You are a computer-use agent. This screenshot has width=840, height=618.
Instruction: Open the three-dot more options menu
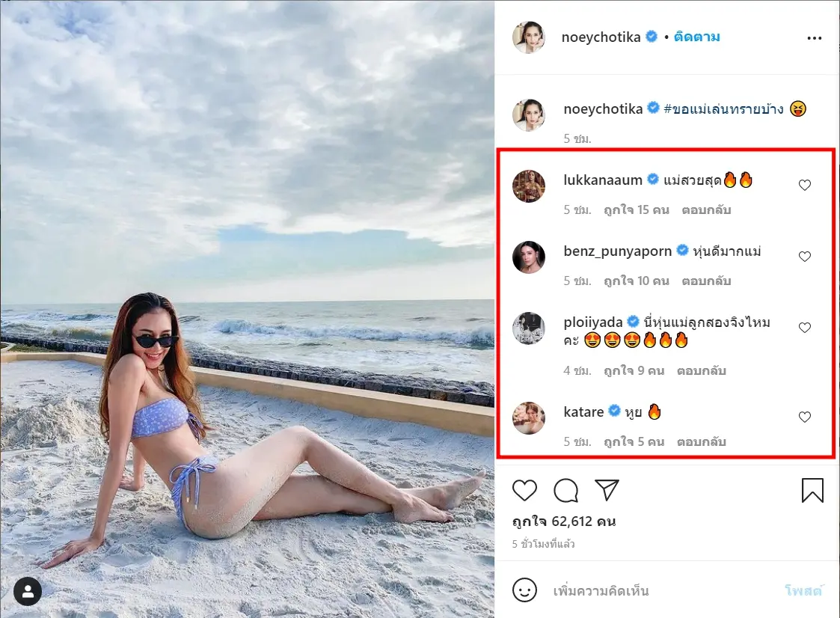815,37
